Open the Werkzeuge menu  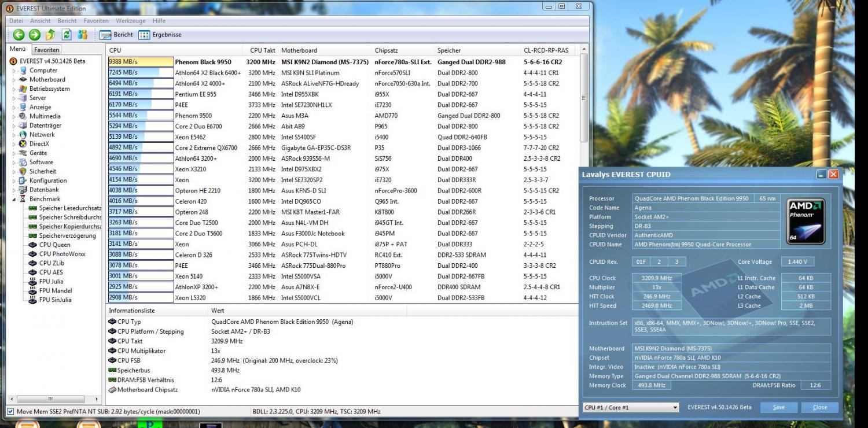[131, 21]
